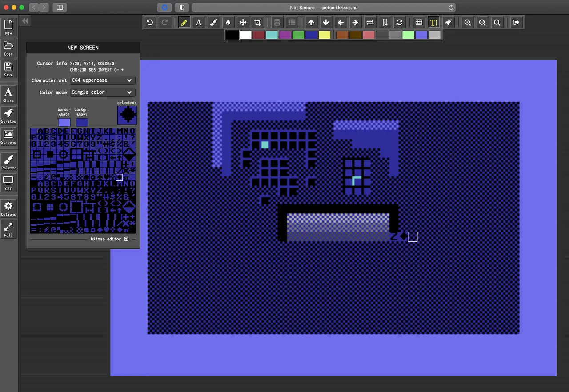Open the Palette panel from sidebar
The width and height of the screenshot is (569, 392).
click(8, 162)
